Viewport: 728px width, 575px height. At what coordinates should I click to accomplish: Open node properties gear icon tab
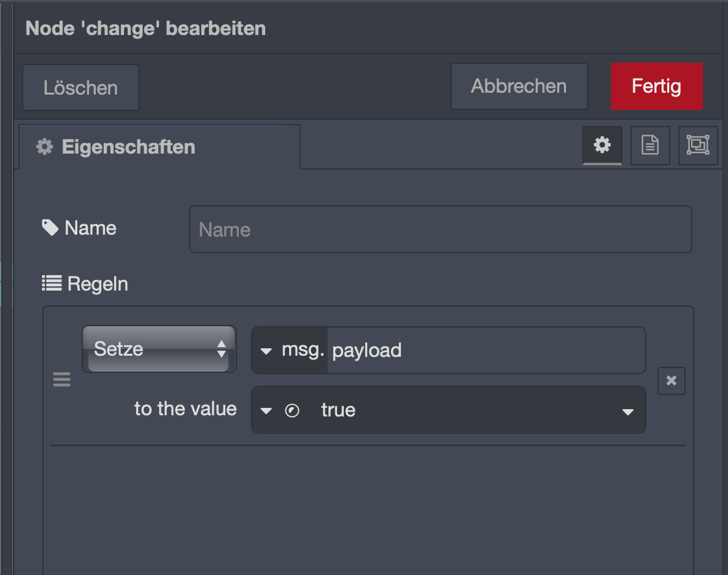pos(602,146)
